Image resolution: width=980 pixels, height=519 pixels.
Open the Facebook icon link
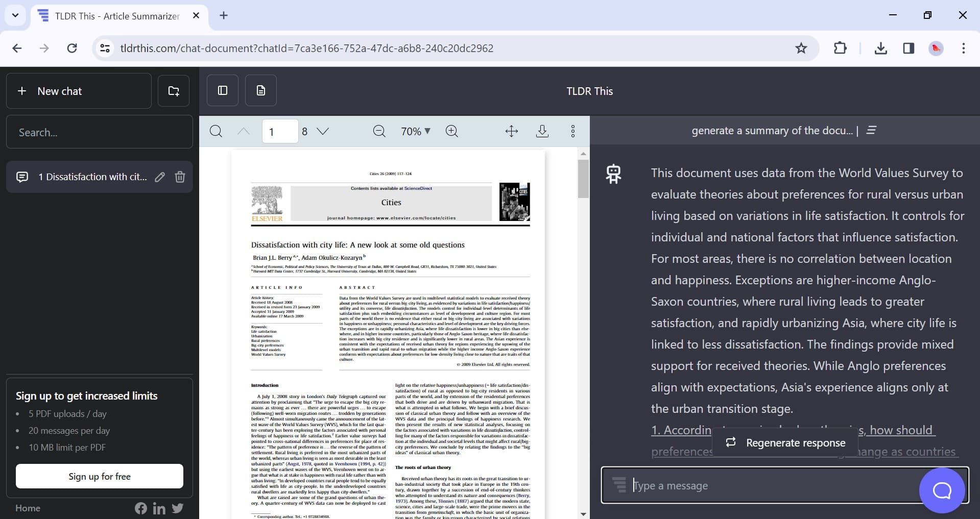coord(141,508)
